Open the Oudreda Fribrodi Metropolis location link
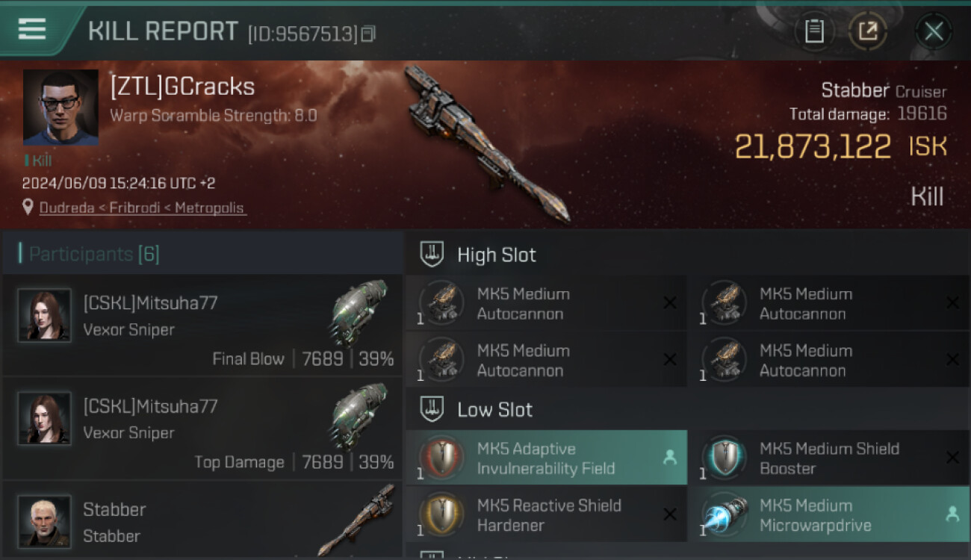The image size is (971, 560). pyautogui.click(x=142, y=208)
